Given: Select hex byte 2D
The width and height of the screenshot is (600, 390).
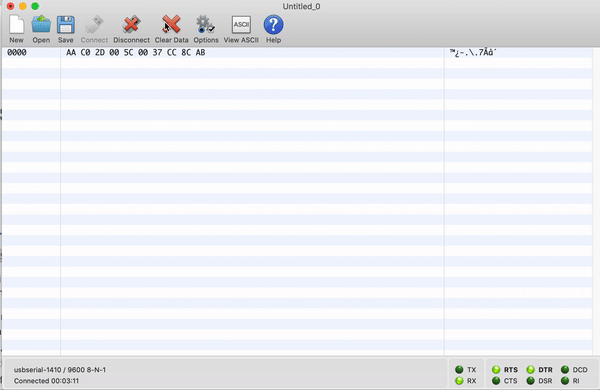Looking at the screenshot, I should [x=99, y=52].
